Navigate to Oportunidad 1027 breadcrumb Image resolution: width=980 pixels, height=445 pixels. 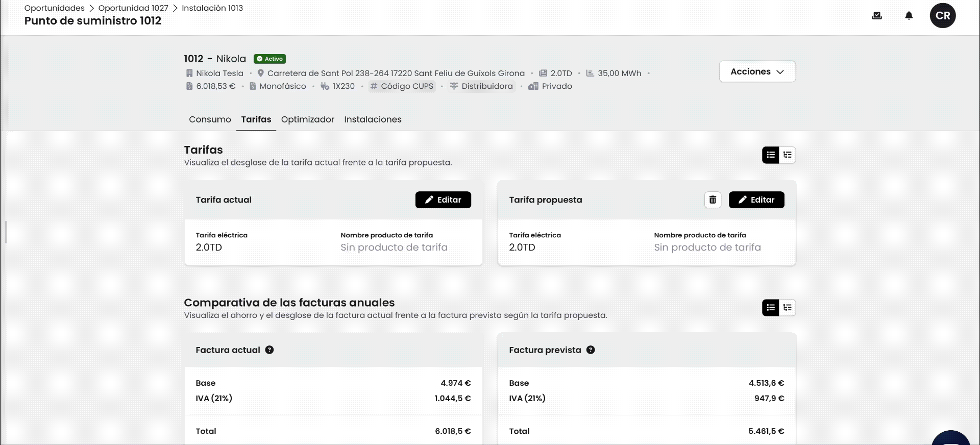pyautogui.click(x=133, y=8)
